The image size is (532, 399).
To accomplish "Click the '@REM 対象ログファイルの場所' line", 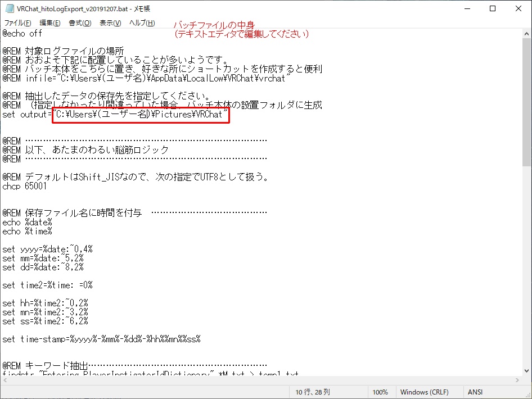I will click(63, 51).
